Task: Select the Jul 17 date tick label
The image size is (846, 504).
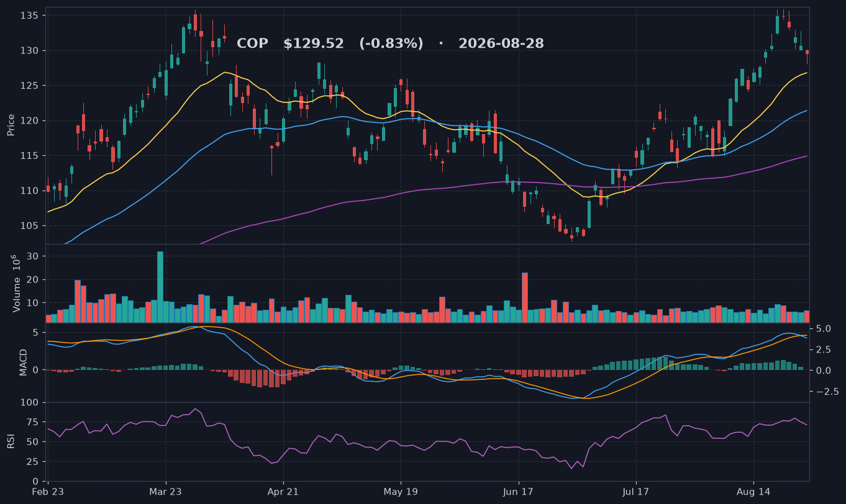Action: coord(635,492)
